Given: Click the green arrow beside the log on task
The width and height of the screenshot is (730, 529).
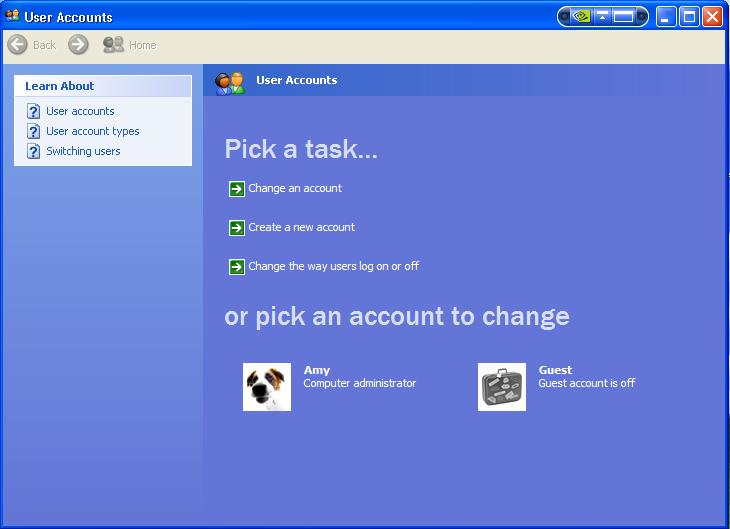Looking at the screenshot, I should click(237, 267).
